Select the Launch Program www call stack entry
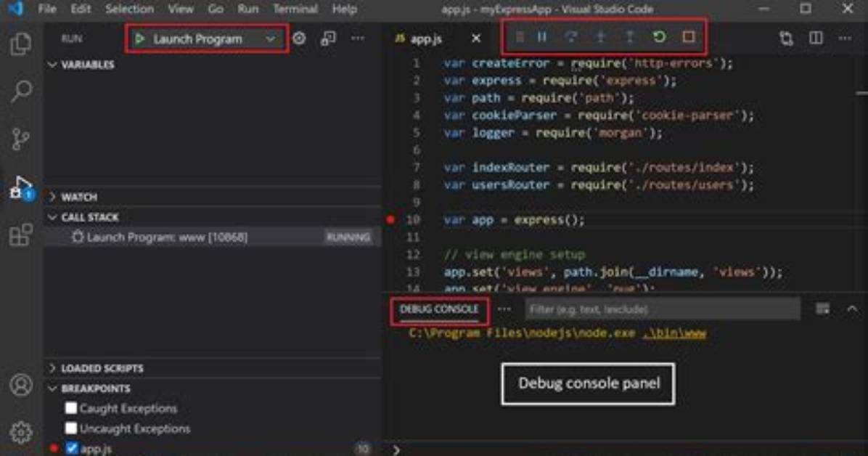Image resolution: width=868 pixels, height=456 pixels. coord(211,237)
